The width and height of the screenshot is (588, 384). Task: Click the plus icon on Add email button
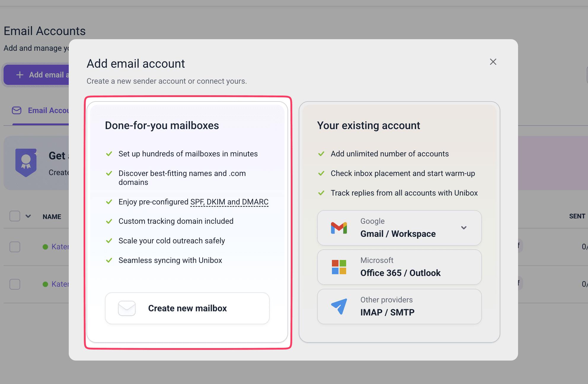pos(20,75)
